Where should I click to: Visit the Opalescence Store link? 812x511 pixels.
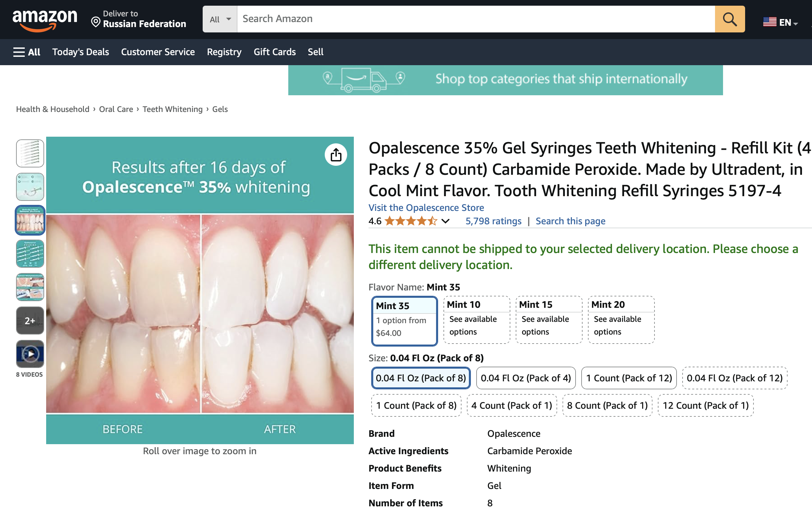[426, 208]
